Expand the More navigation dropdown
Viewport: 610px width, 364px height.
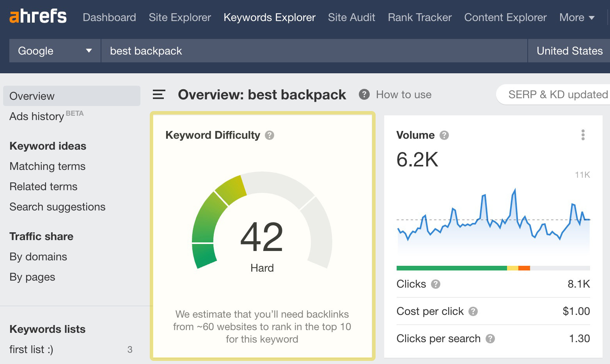[577, 18]
